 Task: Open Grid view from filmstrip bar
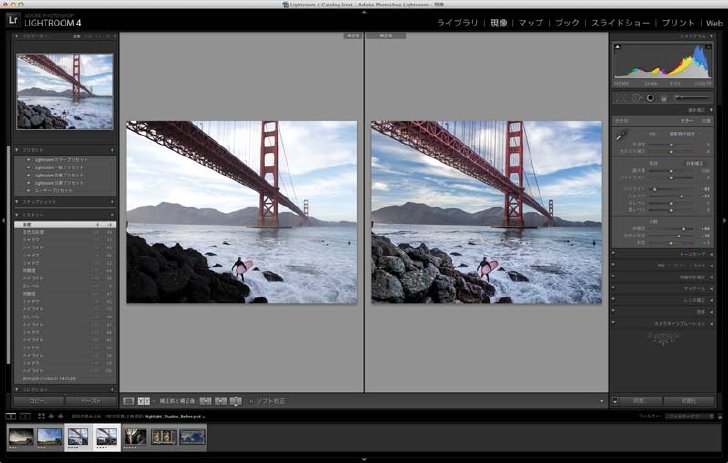coord(41,416)
